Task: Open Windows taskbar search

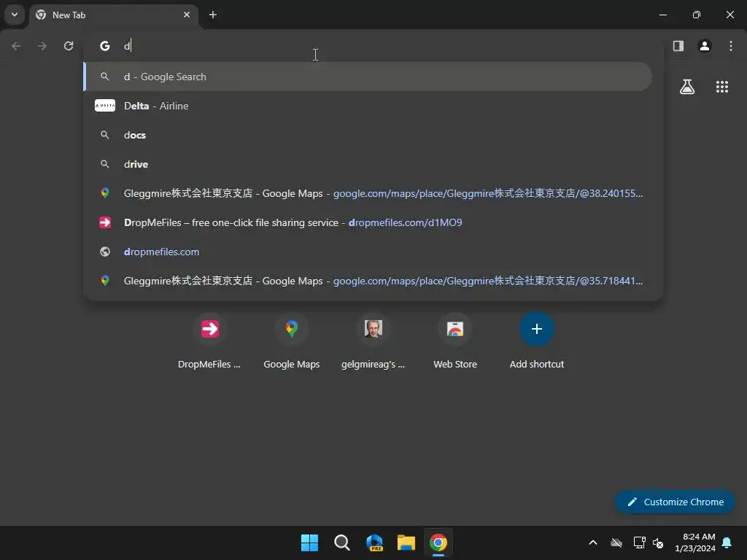Action: (341, 542)
